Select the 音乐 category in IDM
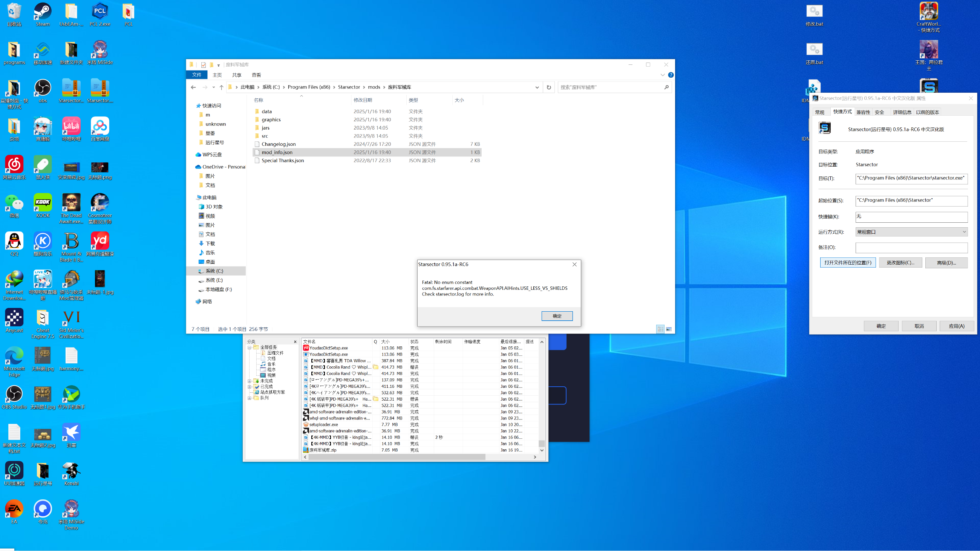The image size is (980, 551). point(271,364)
